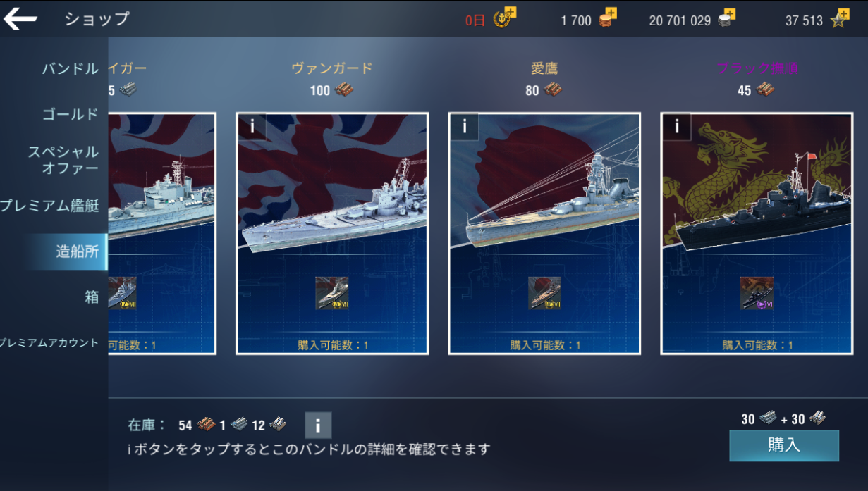868x491 pixels.
Task: Open the star currency plus icon
Action: [840, 18]
